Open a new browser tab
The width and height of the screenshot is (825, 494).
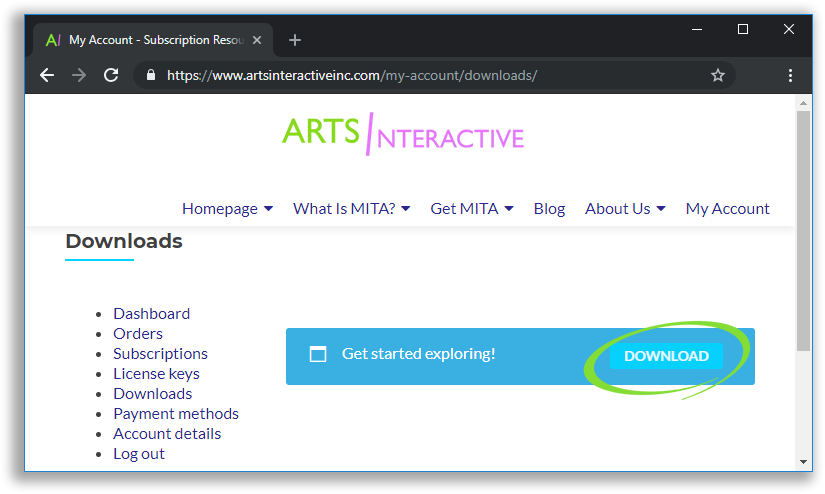[295, 40]
